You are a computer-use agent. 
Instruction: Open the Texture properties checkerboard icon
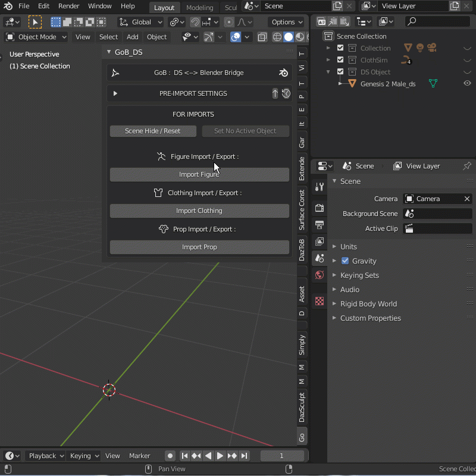tap(320, 302)
